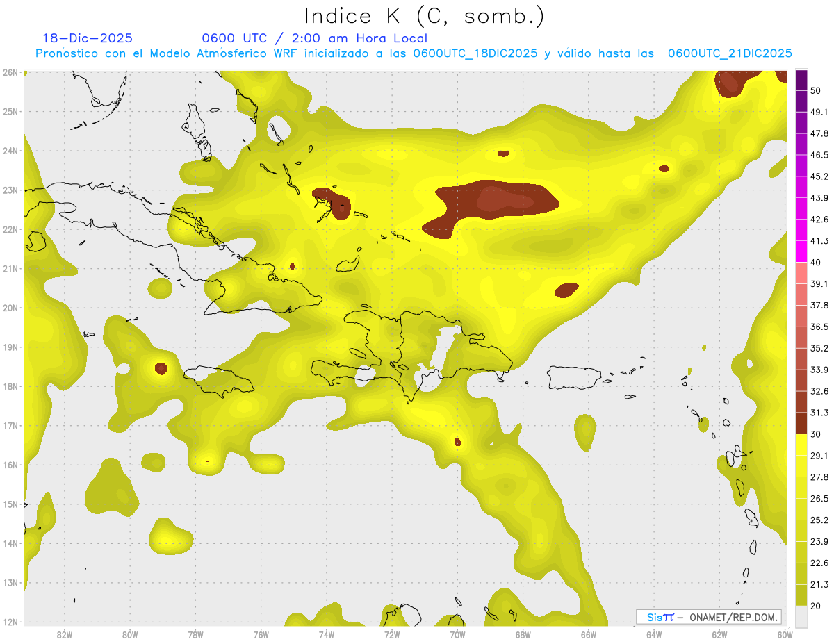Screen dimensions: 834x644
Task: Click the colorbar label "50"
Action: [815, 90]
